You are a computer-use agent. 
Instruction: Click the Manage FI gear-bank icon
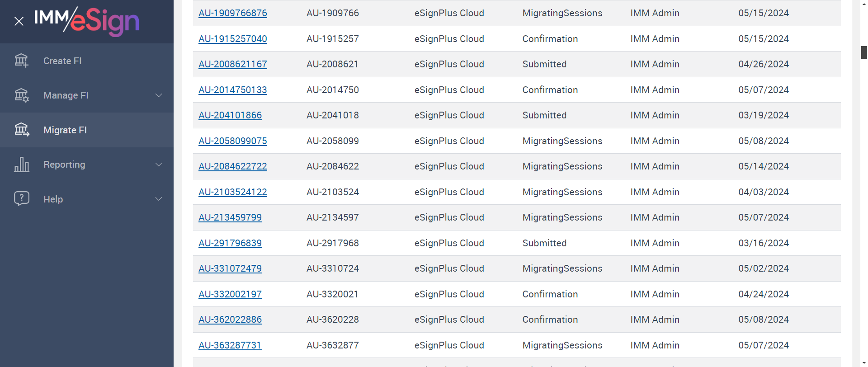[21, 95]
